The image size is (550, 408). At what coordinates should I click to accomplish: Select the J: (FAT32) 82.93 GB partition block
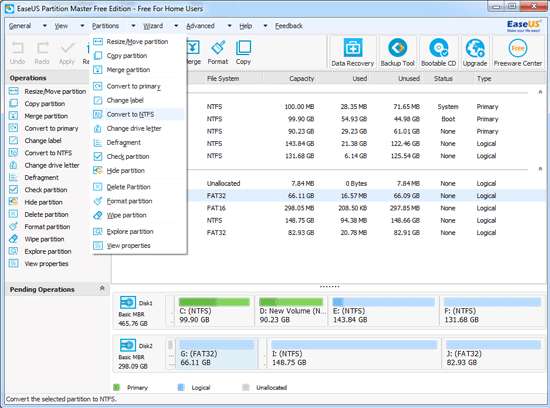493,354
